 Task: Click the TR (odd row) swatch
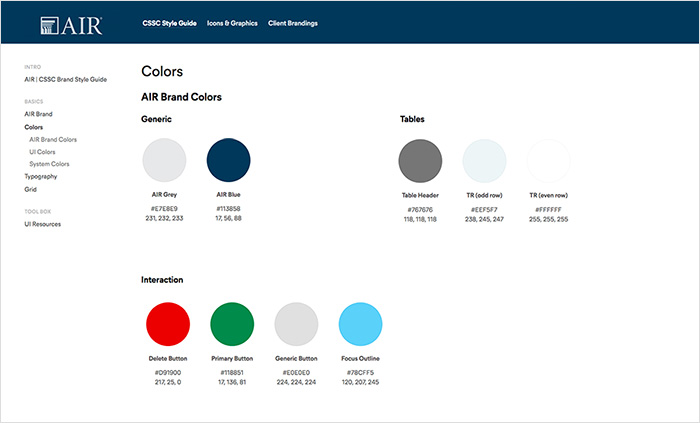click(484, 161)
